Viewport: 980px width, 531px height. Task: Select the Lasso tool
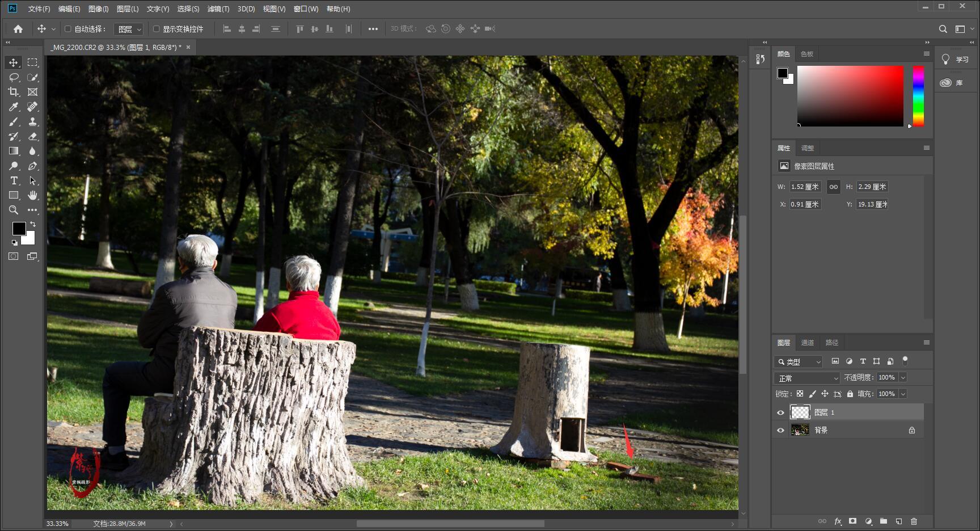pyautogui.click(x=14, y=77)
